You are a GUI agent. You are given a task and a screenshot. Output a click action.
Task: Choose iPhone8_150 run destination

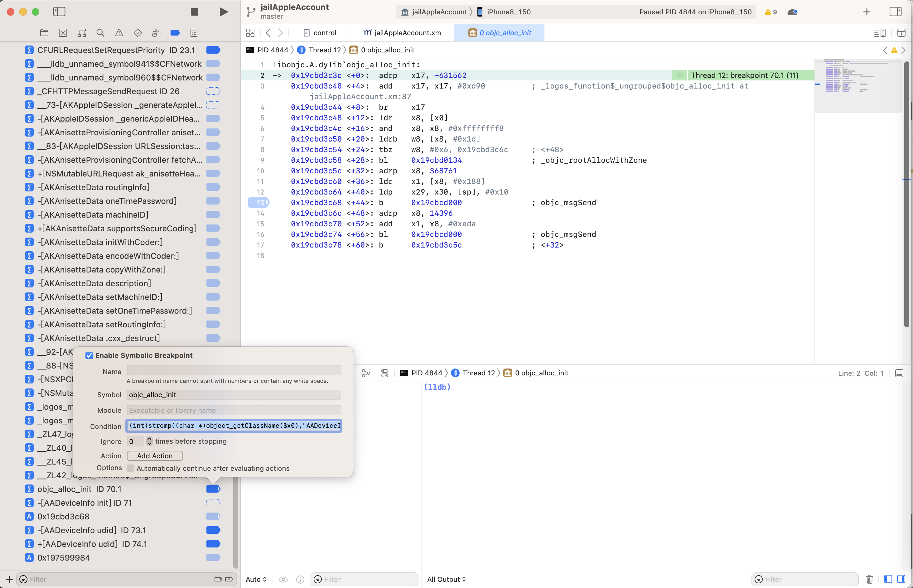[504, 12]
